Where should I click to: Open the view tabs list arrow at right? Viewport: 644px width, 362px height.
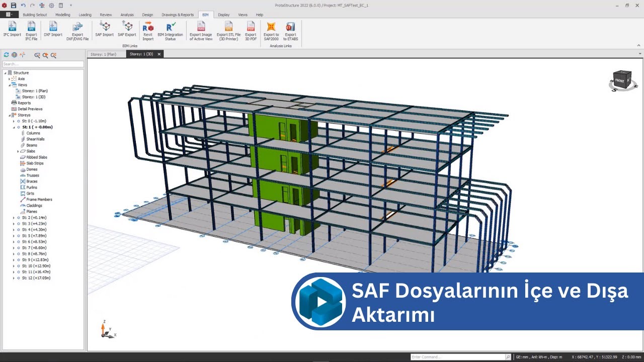point(639,54)
